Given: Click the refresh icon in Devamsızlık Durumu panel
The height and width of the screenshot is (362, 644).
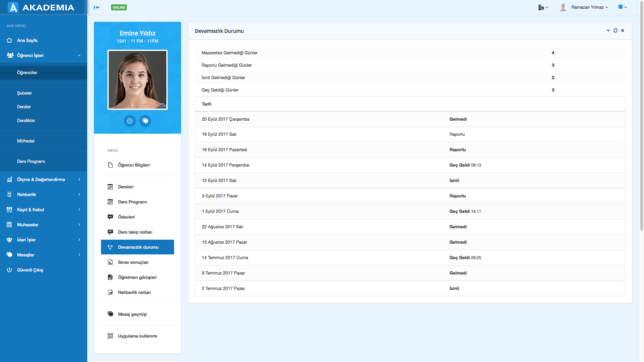Looking at the screenshot, I should point(615,31).
